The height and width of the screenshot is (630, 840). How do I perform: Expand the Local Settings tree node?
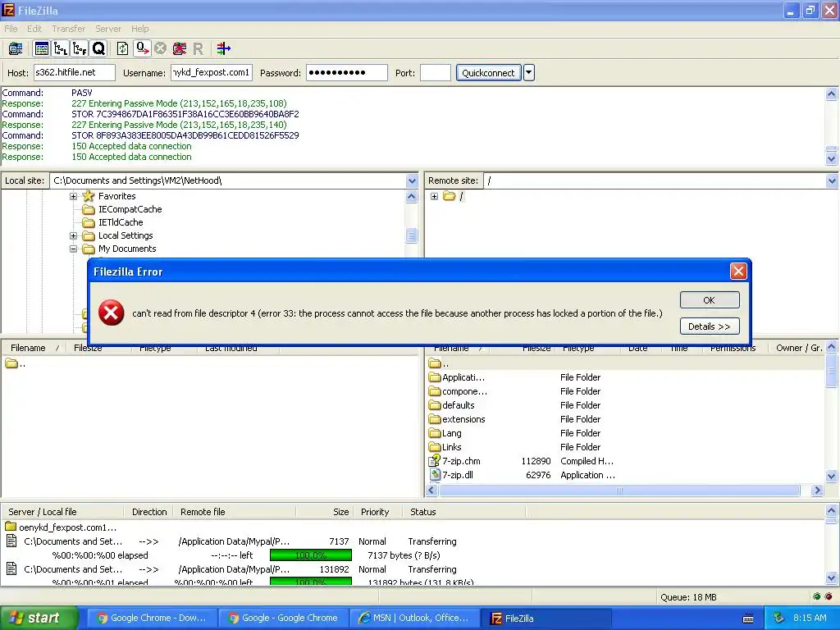[x=73, y=235]
